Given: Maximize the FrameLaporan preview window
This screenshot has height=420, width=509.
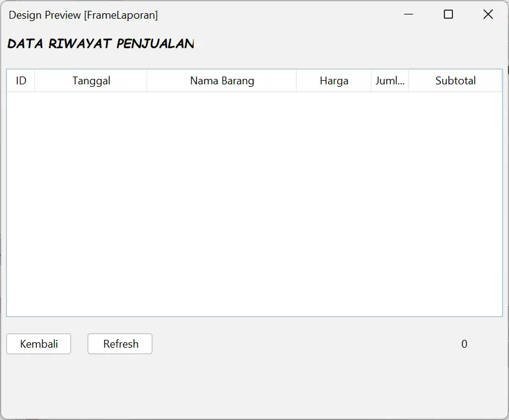Looking at the screenshot, I should [448, 14].
